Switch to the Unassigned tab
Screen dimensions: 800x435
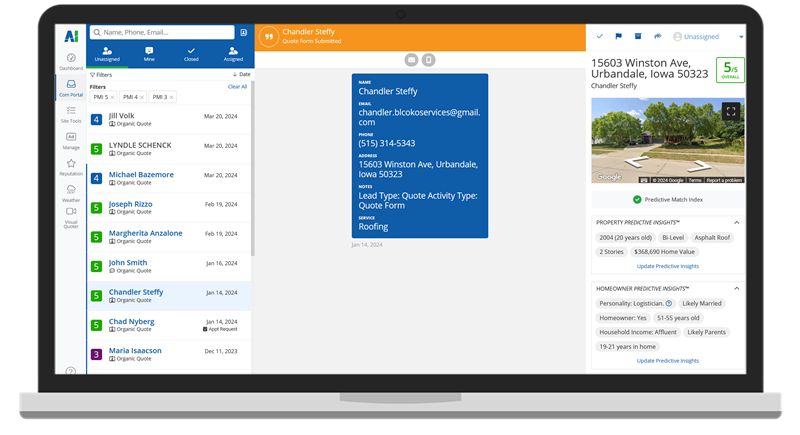point(107,55)
